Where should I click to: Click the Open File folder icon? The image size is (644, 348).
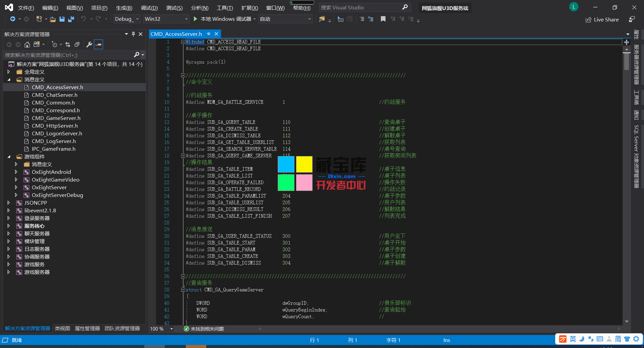pos(53,19)
